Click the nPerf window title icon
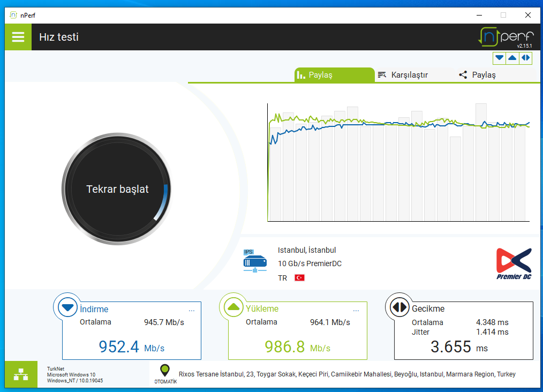The image size is (543, 392). (x=13, y=15)
